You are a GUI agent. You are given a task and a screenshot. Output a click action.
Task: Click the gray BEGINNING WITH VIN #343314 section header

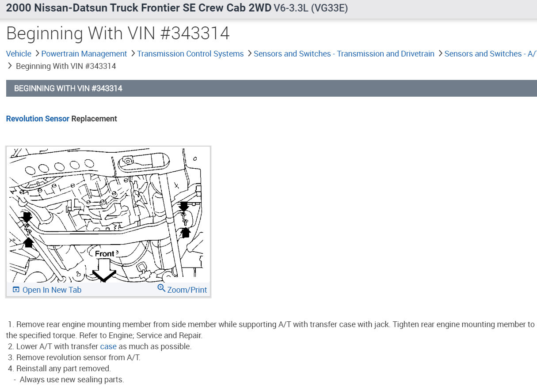click(x=271, y=88)
